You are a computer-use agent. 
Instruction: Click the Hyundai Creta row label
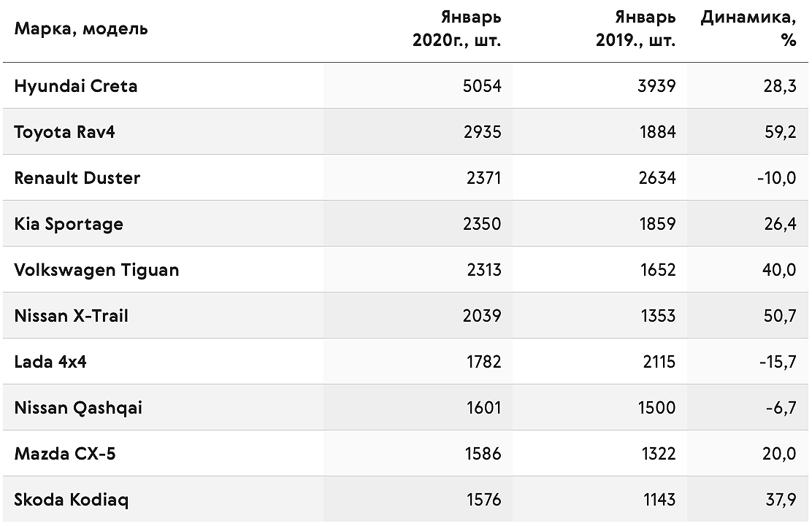pyautogui.click(x=76, y=86)
